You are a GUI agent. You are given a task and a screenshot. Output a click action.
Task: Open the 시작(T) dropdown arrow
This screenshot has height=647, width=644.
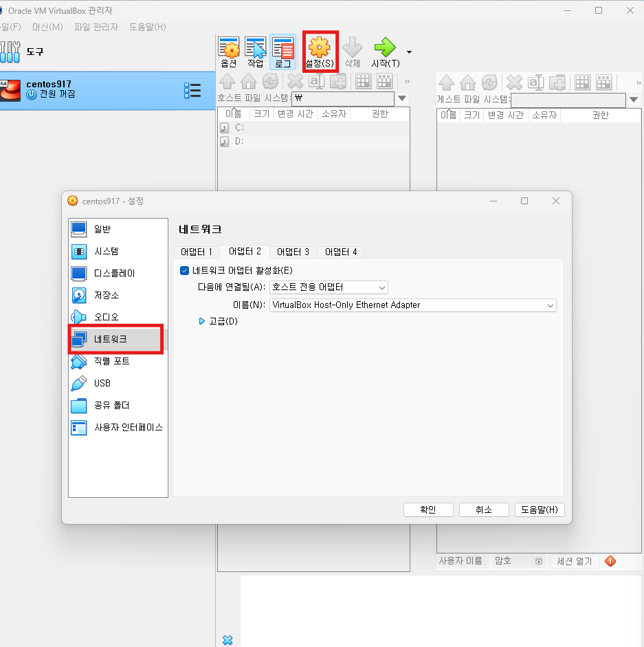point(409,52)
